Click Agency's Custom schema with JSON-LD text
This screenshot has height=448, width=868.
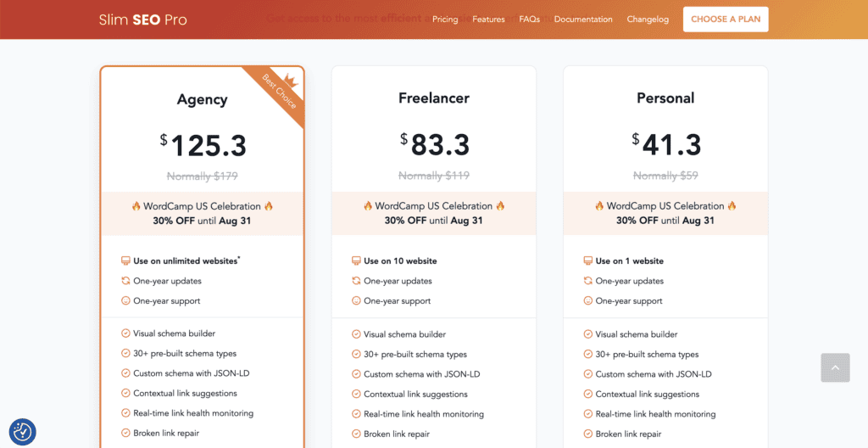pyautogui.click(x=192, y=373)
